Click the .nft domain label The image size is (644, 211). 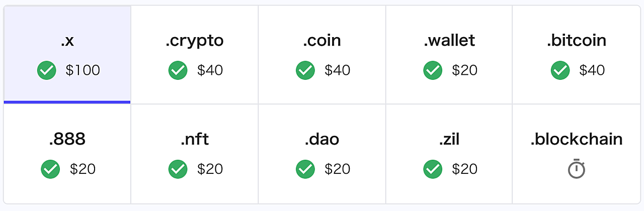tap(194, 139)
